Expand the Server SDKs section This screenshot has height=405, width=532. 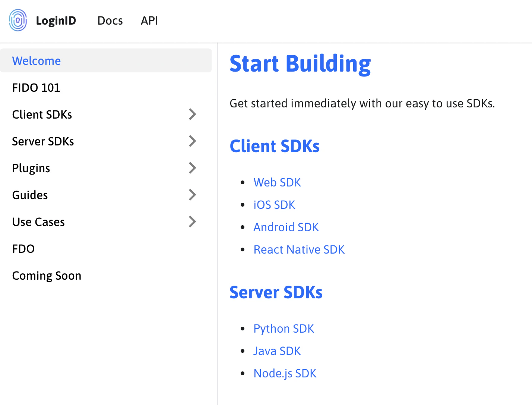(x=43, y=141)
